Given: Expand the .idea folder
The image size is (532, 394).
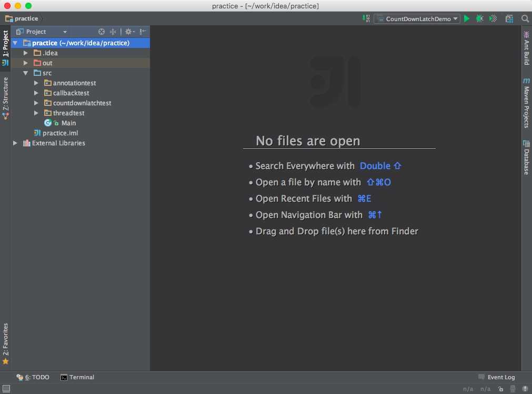Looking at the screenshot, I should point(25,53).
